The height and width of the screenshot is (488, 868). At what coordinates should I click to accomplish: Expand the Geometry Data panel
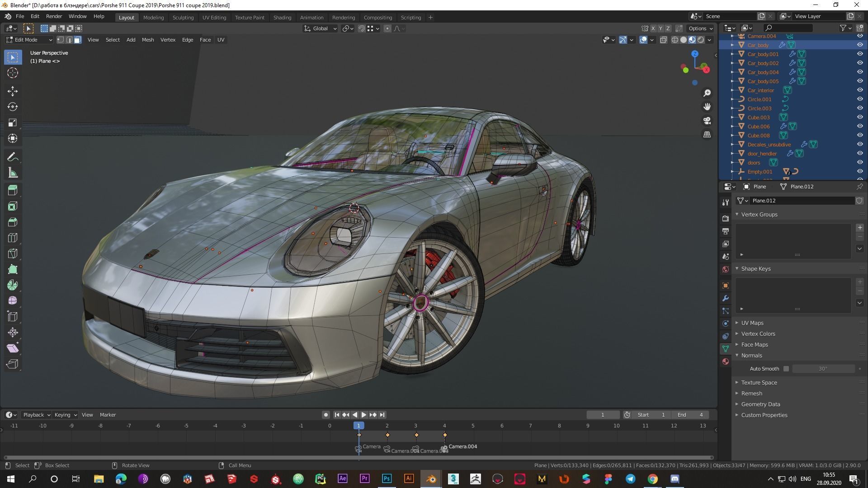click(760, 404)
